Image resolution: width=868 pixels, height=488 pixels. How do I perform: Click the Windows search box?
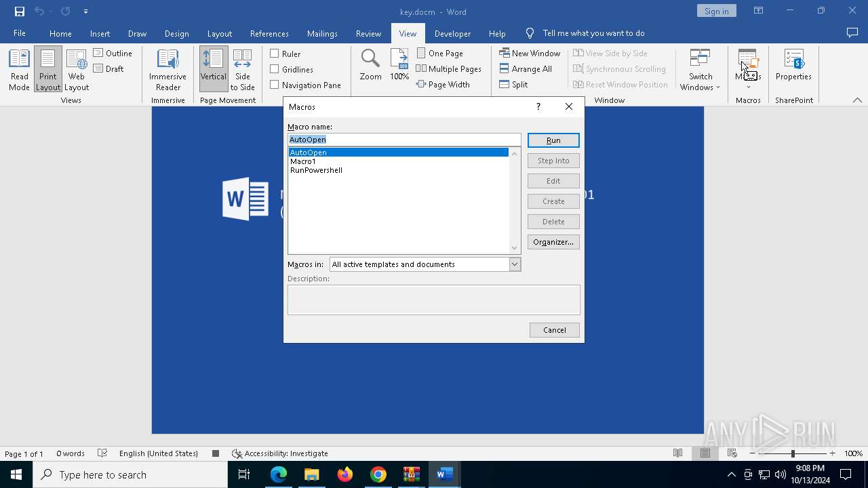point(130,474)
